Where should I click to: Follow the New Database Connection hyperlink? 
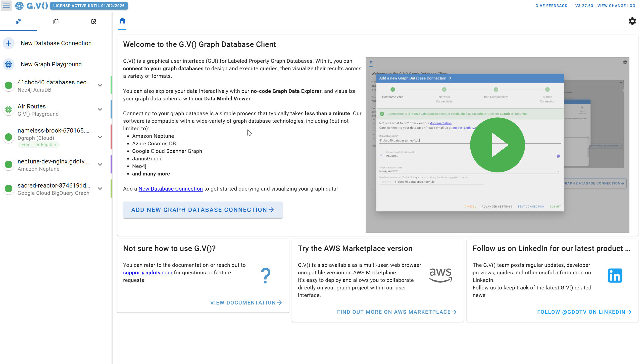click(171, 189)
